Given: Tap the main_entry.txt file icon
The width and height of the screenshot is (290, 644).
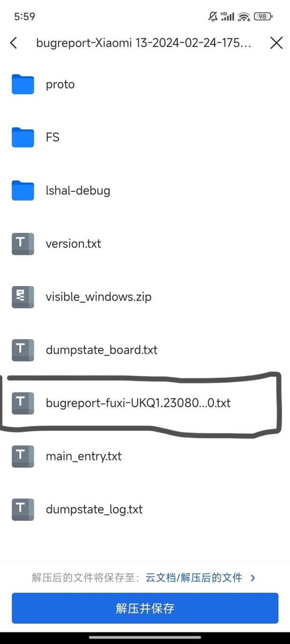Looking at the screenshot, I should click(x=23, y=456).
